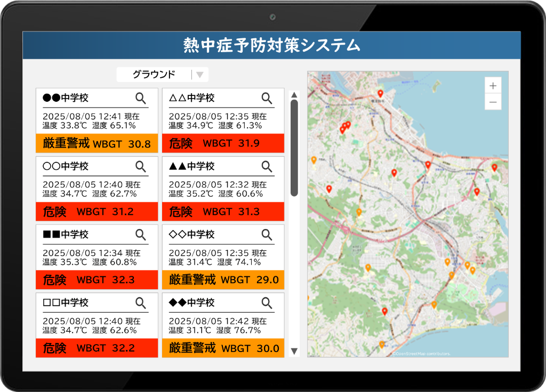Screen dimensions: 546x392
Task: Click the scrollbar up arrow
Action: point(294,96)
